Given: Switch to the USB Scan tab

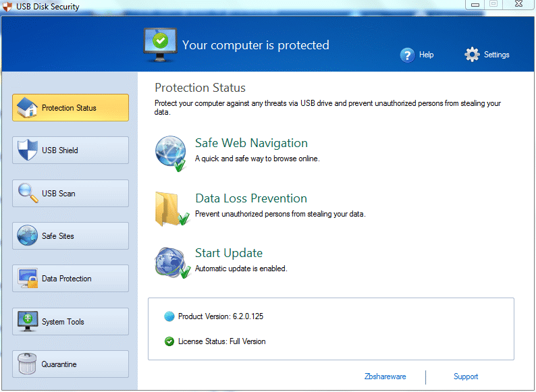Looking at the screenshot, I should 70,193.
